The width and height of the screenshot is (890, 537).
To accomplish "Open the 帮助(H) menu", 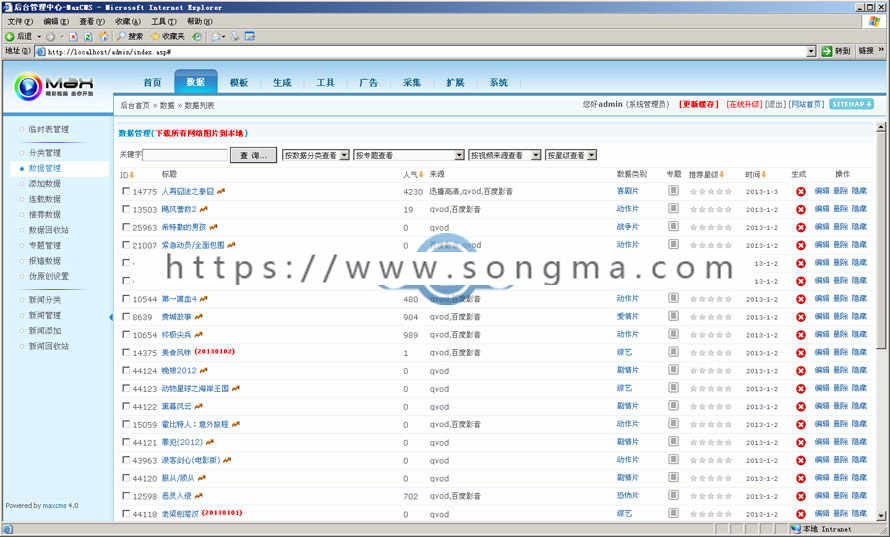I will 199,21.
